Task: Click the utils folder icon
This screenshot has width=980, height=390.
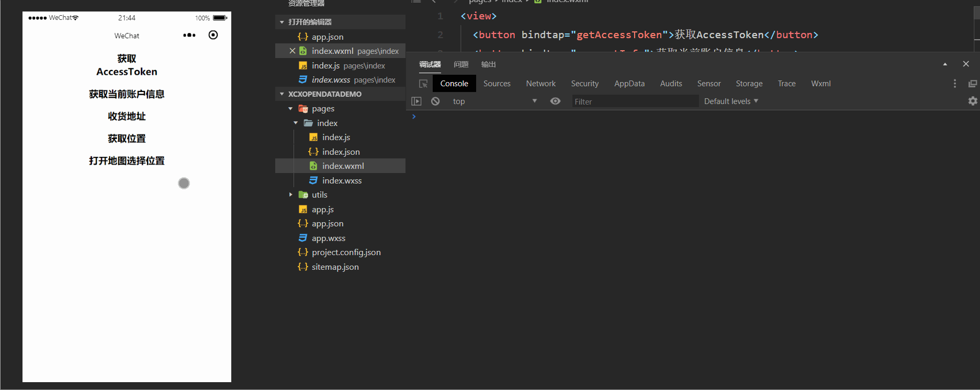Action: click(x=303, y=194)
